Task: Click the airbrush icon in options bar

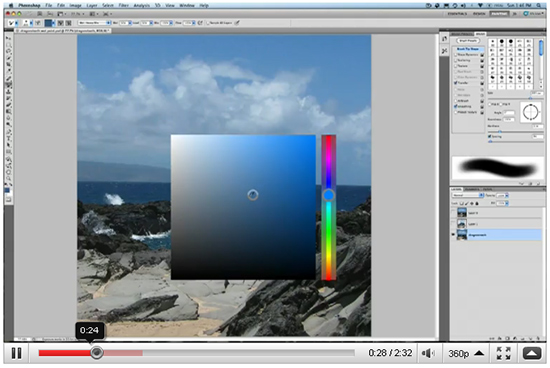Action: (200, 23)
